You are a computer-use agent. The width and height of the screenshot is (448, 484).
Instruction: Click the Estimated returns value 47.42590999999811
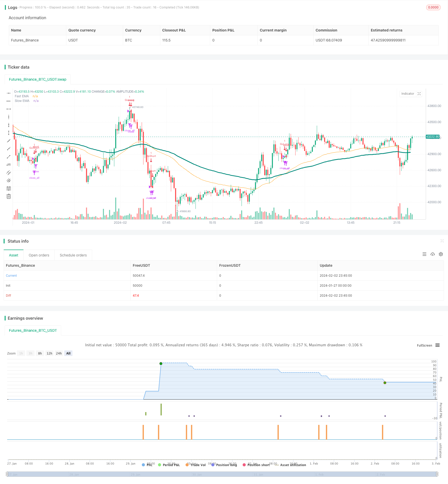click(388, 40)
